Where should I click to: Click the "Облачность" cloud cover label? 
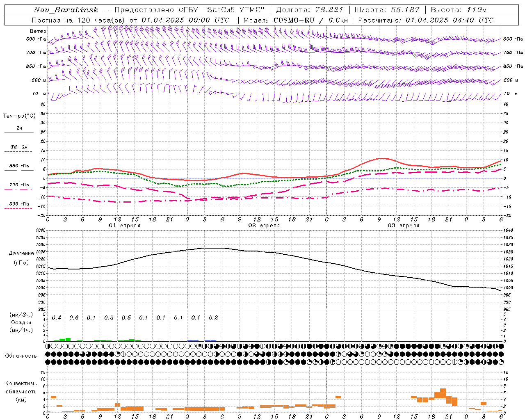point(21,356)
